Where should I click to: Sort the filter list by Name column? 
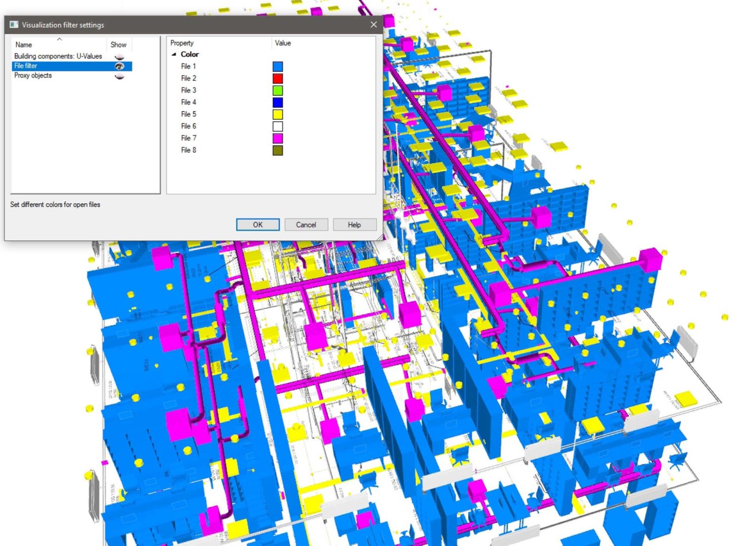(x=24, y=44)
